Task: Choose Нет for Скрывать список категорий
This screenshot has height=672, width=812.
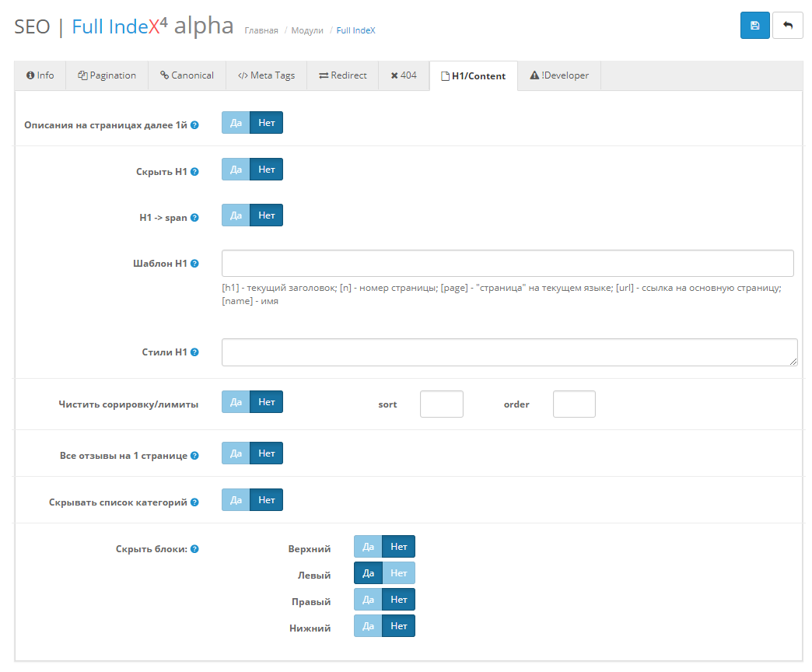Action: tap(266, 499)
